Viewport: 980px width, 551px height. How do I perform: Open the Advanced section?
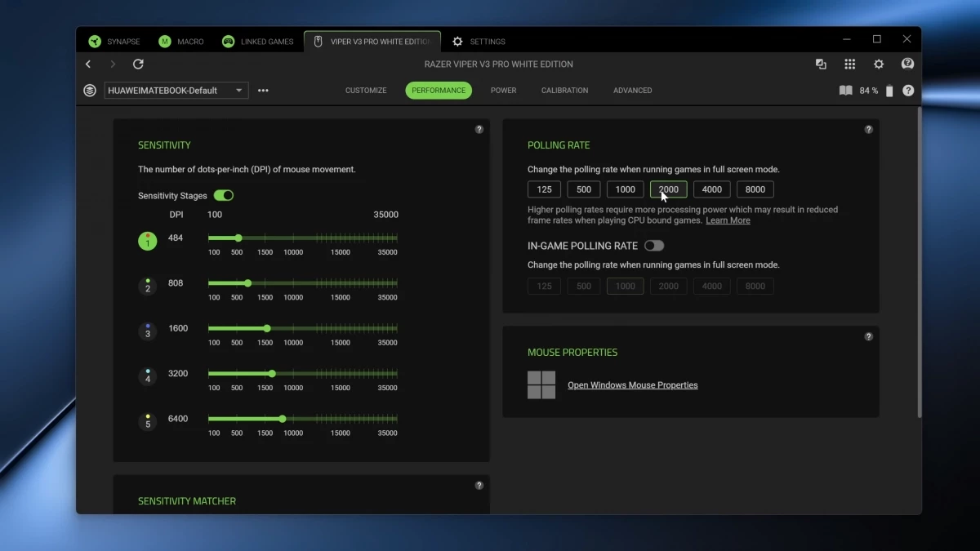(632, 91)
